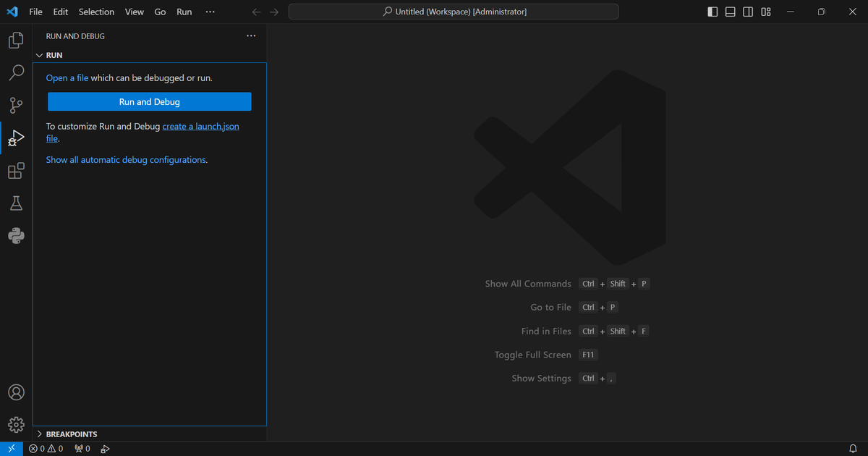Viewport: 868px width, 456px height.
Task: Open the Testing flask icon
Action: click(16, 203)
